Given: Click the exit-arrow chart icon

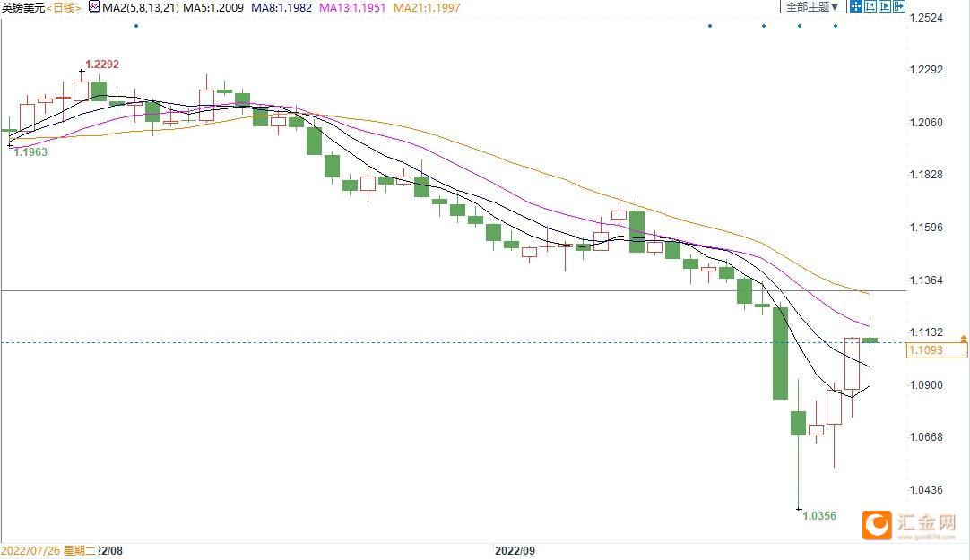Looking at the screenshot, I should point(899,7).
